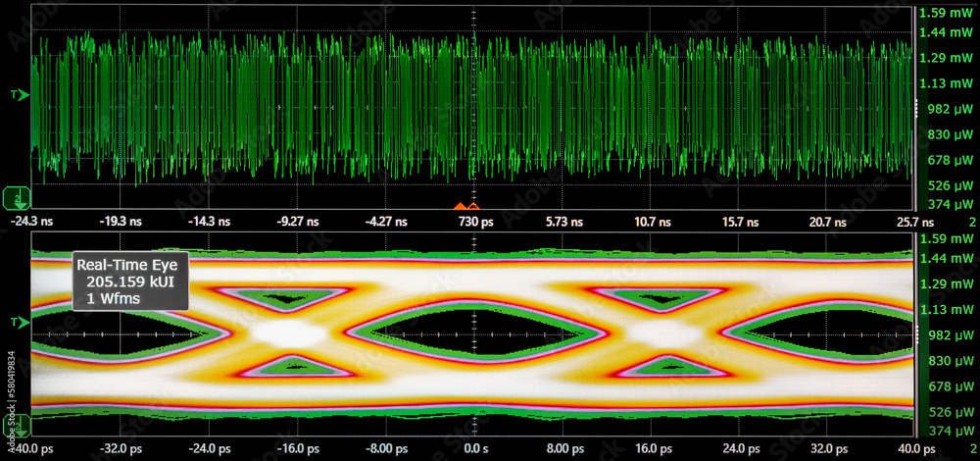Viewport: 980px width, 461px height.
Task: Click '374 µW' on the eye diagram scale
Action: [952, 431]
